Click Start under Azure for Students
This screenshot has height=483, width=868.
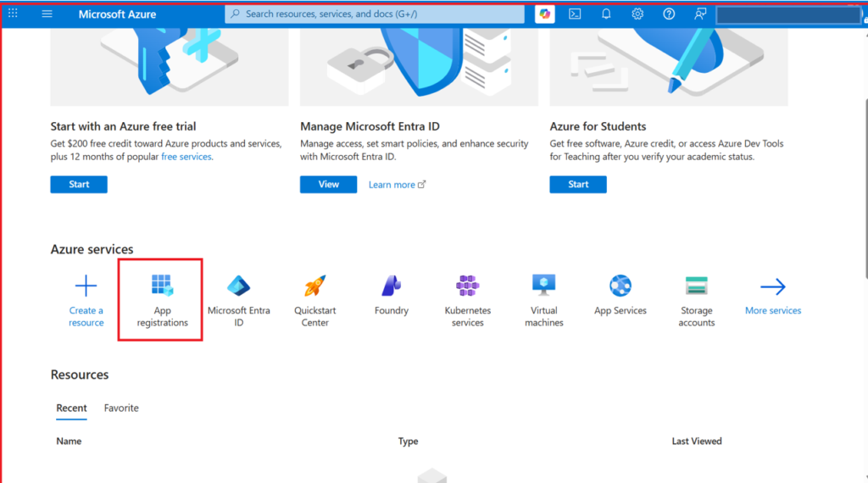pos(578,184)
